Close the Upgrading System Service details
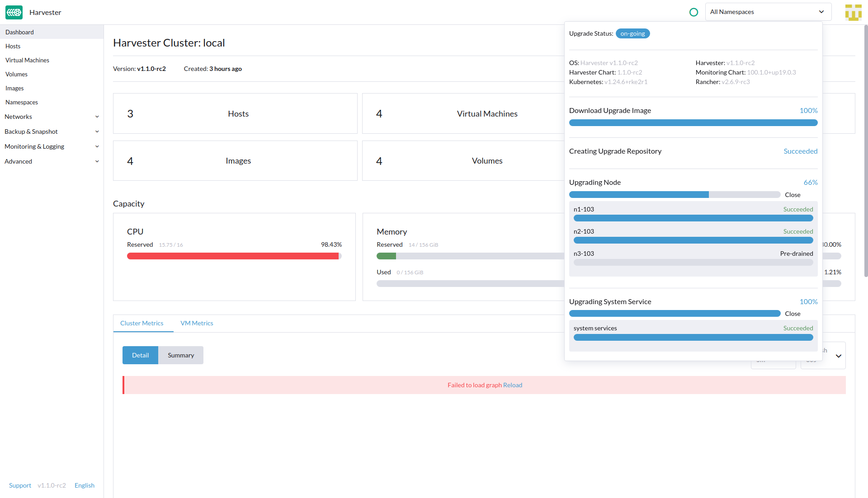The image size is (868, 498). click(793, 314)
